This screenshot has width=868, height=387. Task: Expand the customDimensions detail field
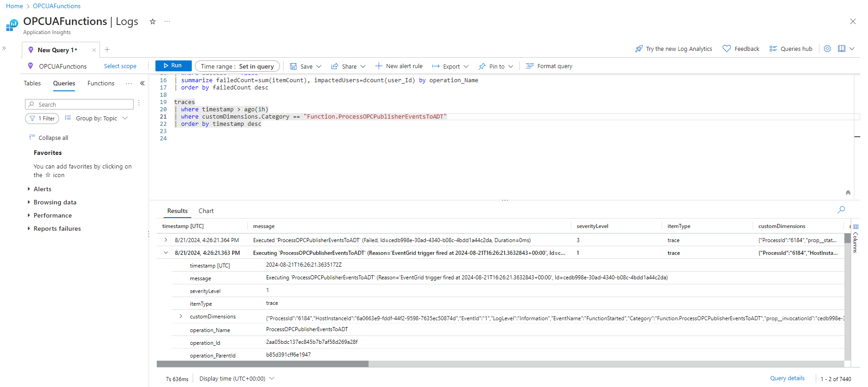click(x=181, y=317)
